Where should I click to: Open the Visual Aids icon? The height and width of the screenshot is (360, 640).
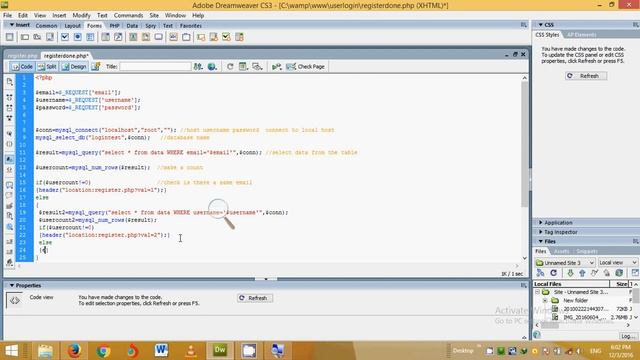point(257,67)
